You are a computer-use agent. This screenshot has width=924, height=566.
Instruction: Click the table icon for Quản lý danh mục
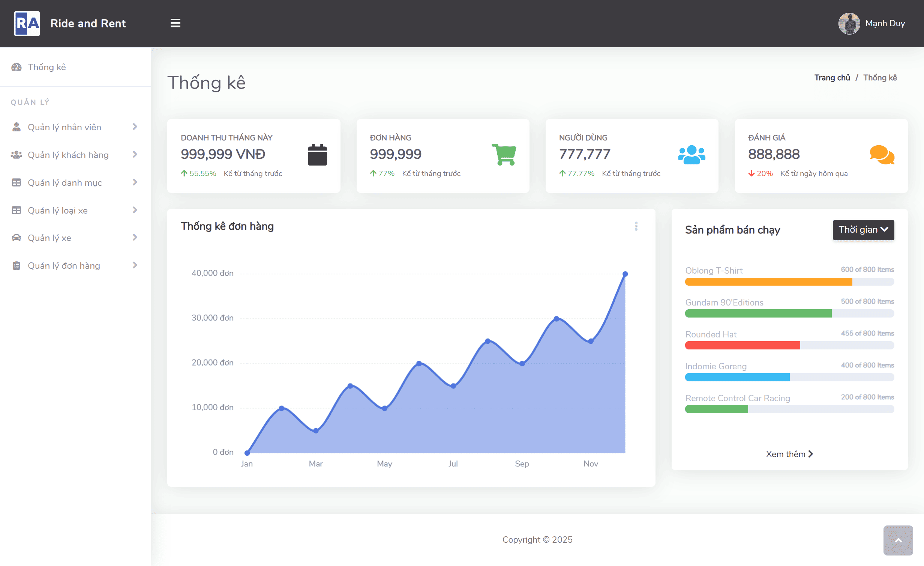pyautogui.click(x=16, y=182)
